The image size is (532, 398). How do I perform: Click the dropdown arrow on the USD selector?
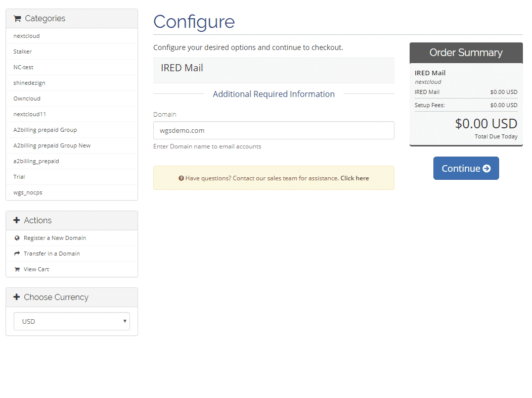[124, 321]
